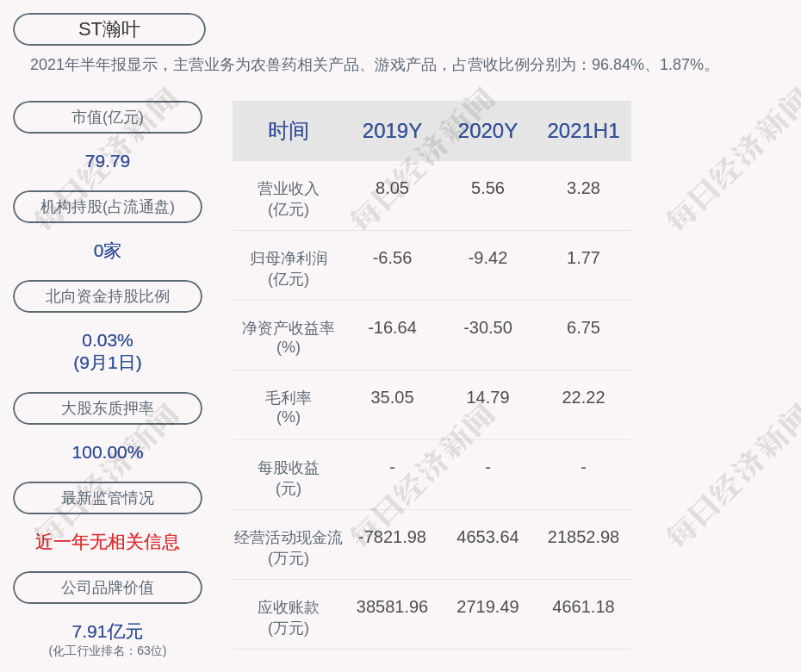Click the 38581.96 receivables cell

click(392, 607)
